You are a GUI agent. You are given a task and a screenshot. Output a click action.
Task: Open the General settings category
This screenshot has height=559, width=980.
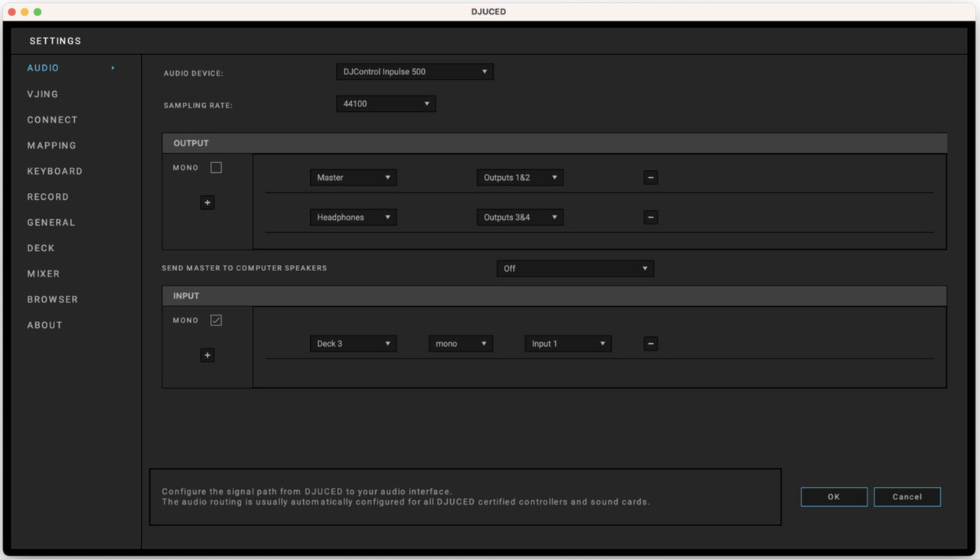[x=51, y=223]
